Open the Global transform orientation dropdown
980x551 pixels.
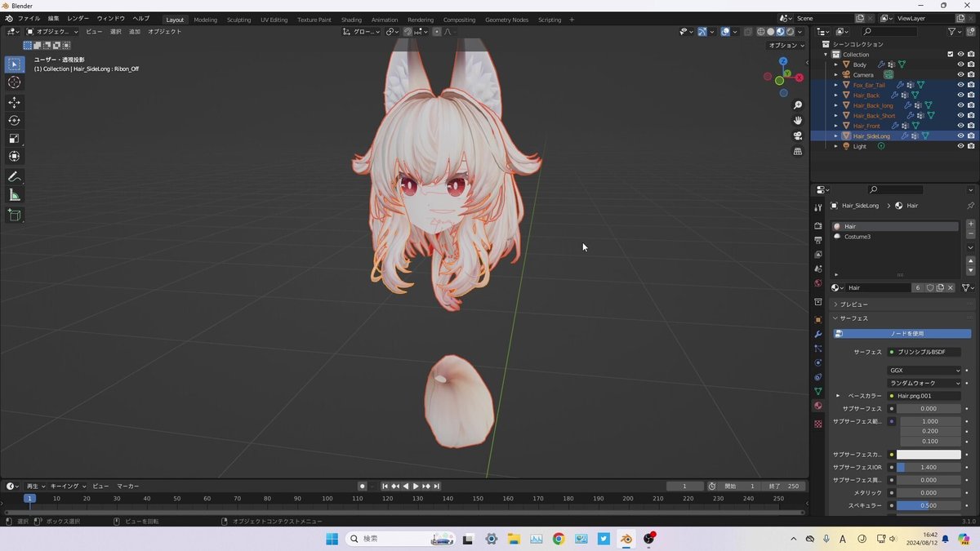pyautogui.click(x=362, y=32)
